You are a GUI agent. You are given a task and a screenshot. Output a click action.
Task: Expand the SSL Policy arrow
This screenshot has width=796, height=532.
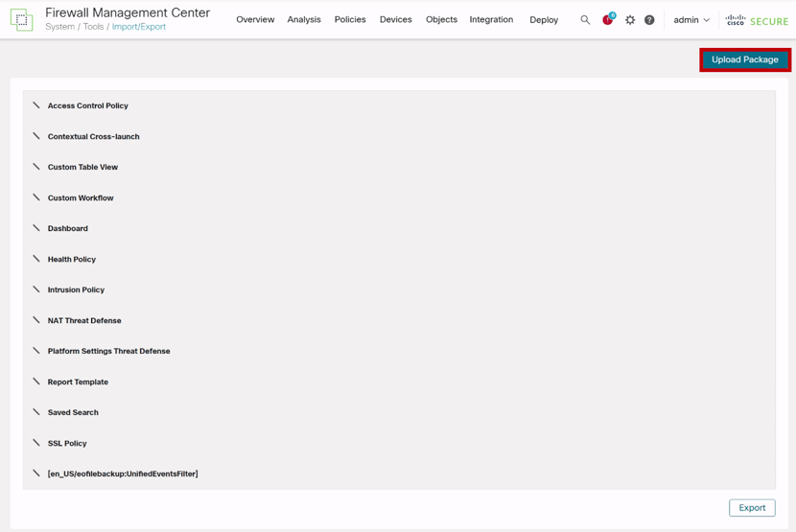coord(36,443)
